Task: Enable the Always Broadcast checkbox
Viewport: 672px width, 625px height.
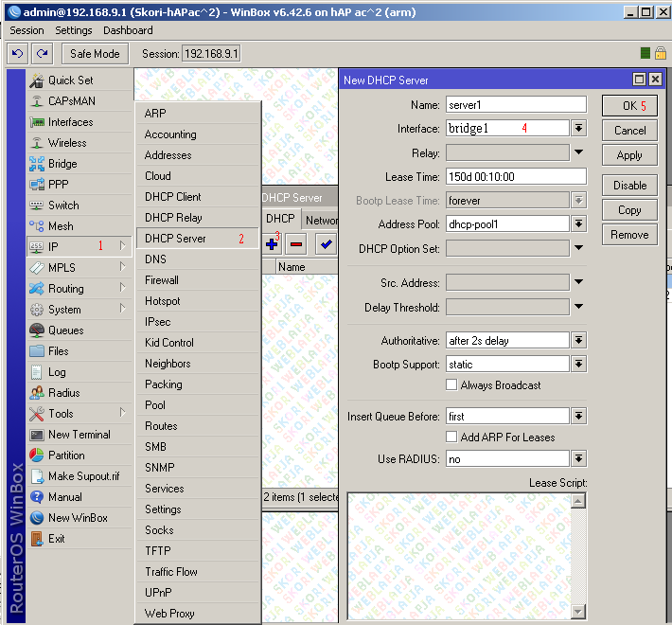Action: click(451, 385)
